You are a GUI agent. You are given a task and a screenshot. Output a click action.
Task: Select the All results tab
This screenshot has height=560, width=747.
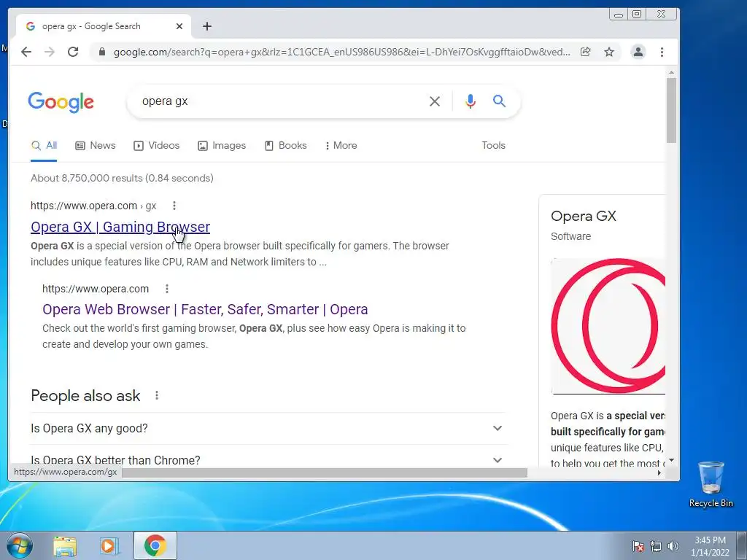point(44,146)
